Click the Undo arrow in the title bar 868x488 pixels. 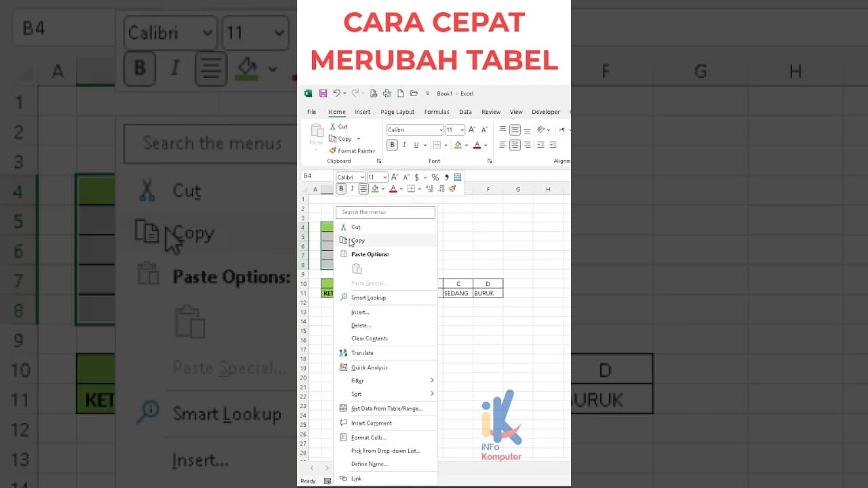pyautogui.click(x=336, y=94)
